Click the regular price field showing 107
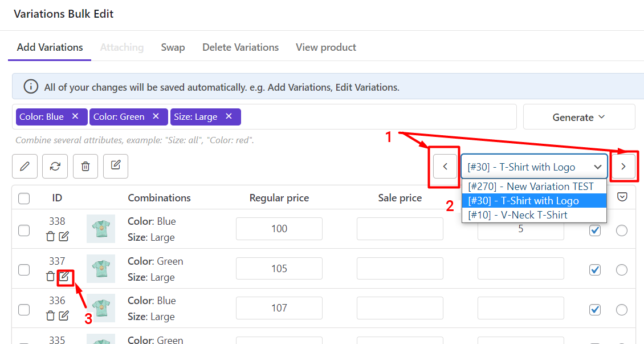 279,308
